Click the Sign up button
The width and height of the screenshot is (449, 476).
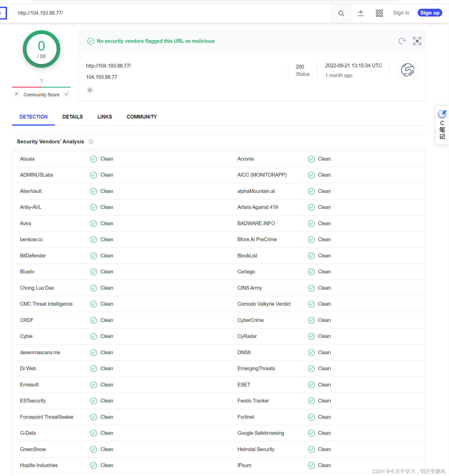click(430, 13)
